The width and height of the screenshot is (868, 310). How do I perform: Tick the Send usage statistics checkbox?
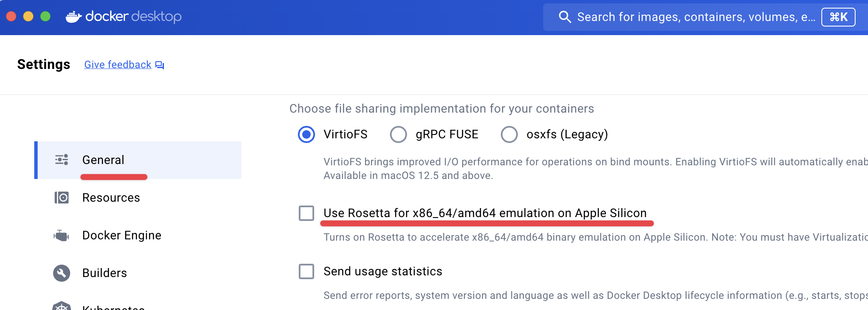click(x=306, y=271)
